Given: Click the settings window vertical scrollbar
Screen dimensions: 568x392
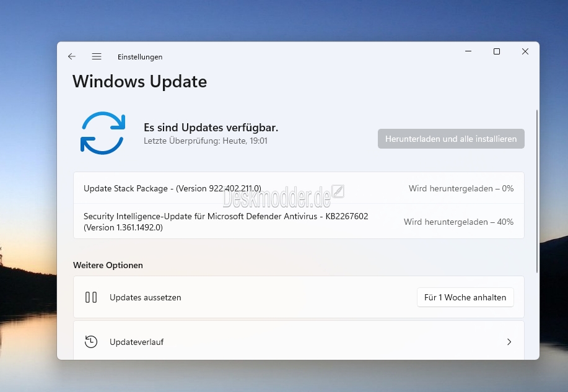Looking at the screenshot, I should tap(537, 191).
